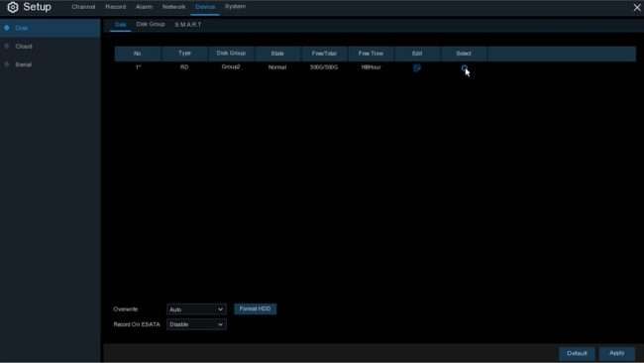Click the Apply button
The image size is (644, 363).
point(617,353)
